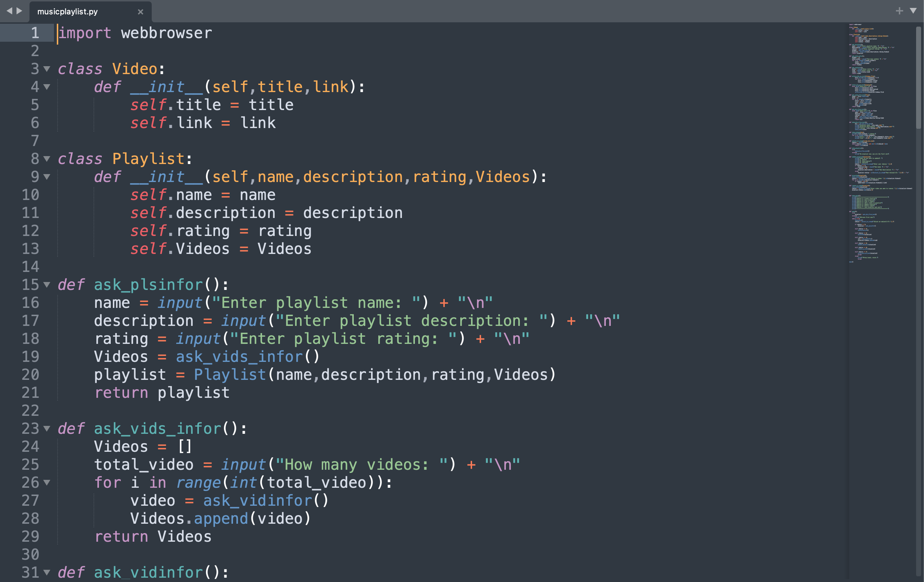This screenshot has height=582, width=924.
Task: Collapse the class Video fold arrow
Action: (47, 69)
